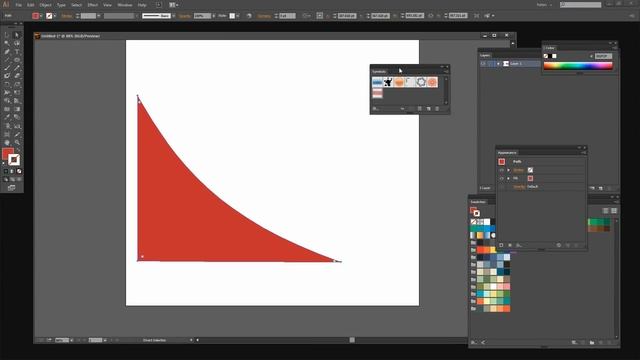Select the Direct Selection arrow tool
This screenshot has height=360, width=640.
17,35
